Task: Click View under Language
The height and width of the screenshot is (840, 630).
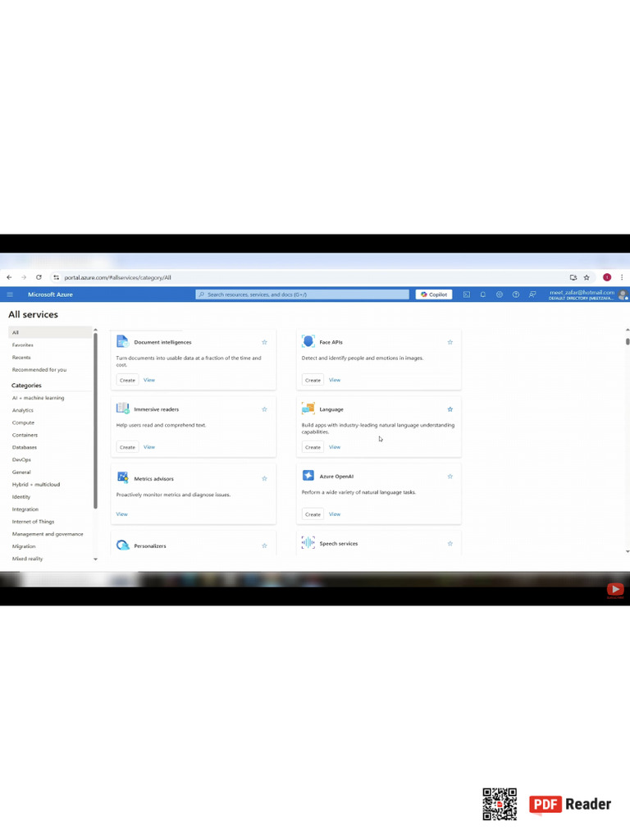Action: 335,447
